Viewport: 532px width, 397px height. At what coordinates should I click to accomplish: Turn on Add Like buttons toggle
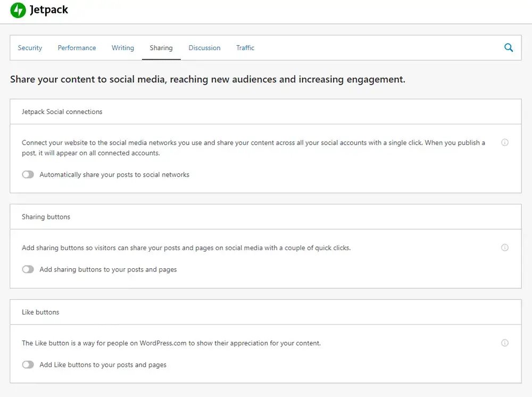point(28,365)
